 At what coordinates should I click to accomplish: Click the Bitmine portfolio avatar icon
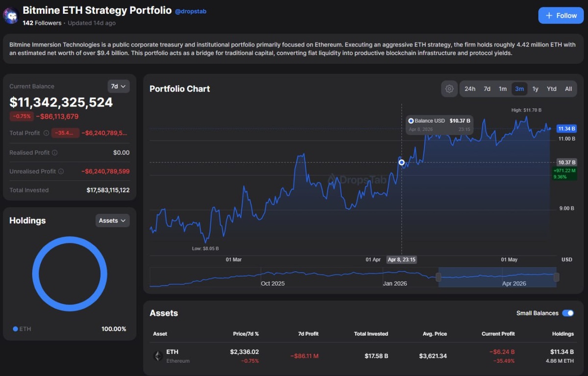(x=11, y=16)
